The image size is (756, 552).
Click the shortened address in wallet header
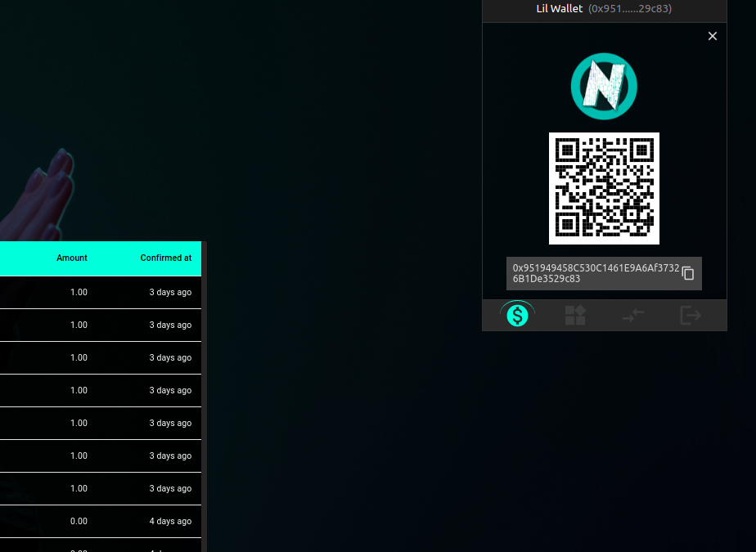630,9
